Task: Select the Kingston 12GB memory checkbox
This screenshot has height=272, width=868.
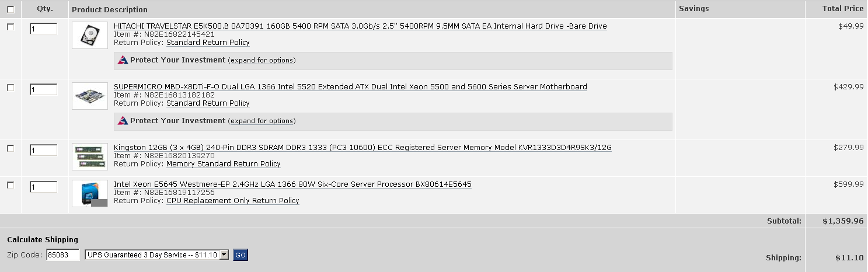Action: 11,148
